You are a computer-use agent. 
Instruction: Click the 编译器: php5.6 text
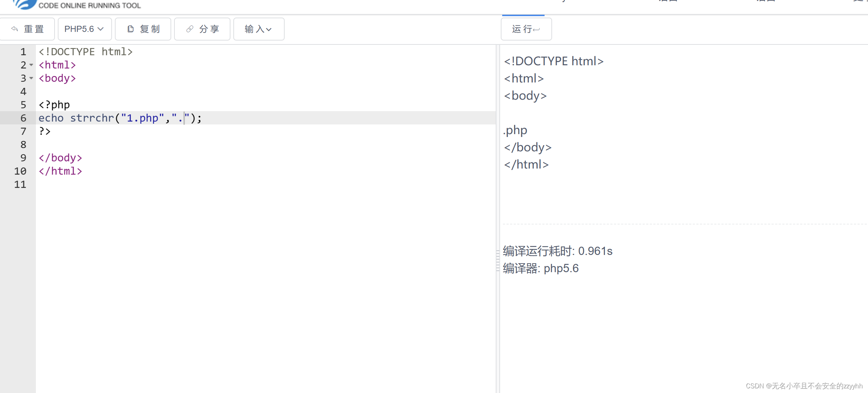(541, 268)
